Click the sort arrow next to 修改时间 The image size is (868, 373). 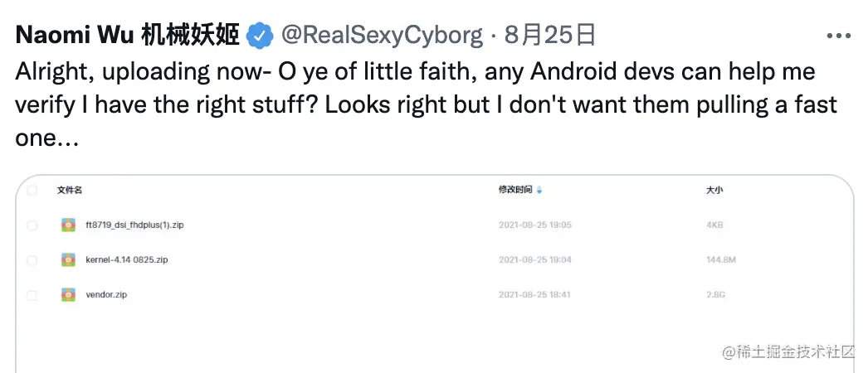click(539, 190)
